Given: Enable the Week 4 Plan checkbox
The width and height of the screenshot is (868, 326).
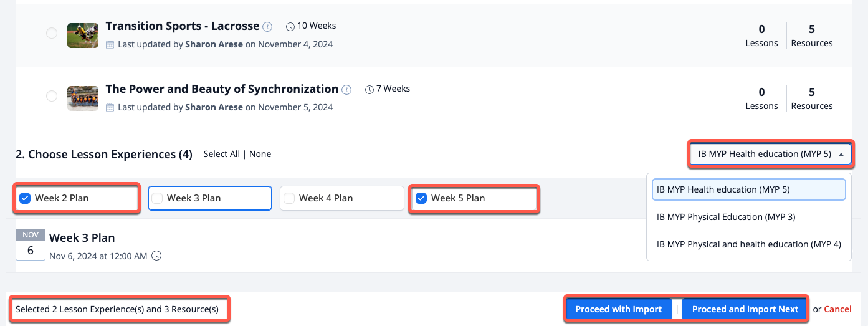Looking at the screenshot, I should (289, 198).
